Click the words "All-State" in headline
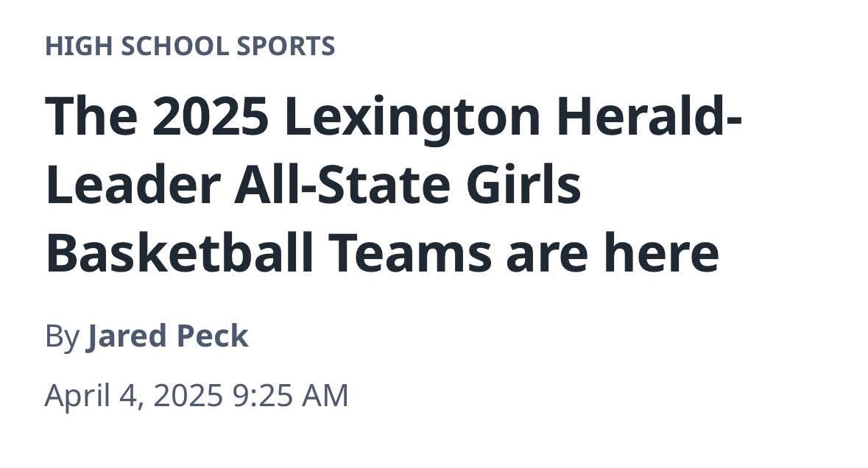The height and width of the screenshot is (468, 868). (x=342, y=185)
